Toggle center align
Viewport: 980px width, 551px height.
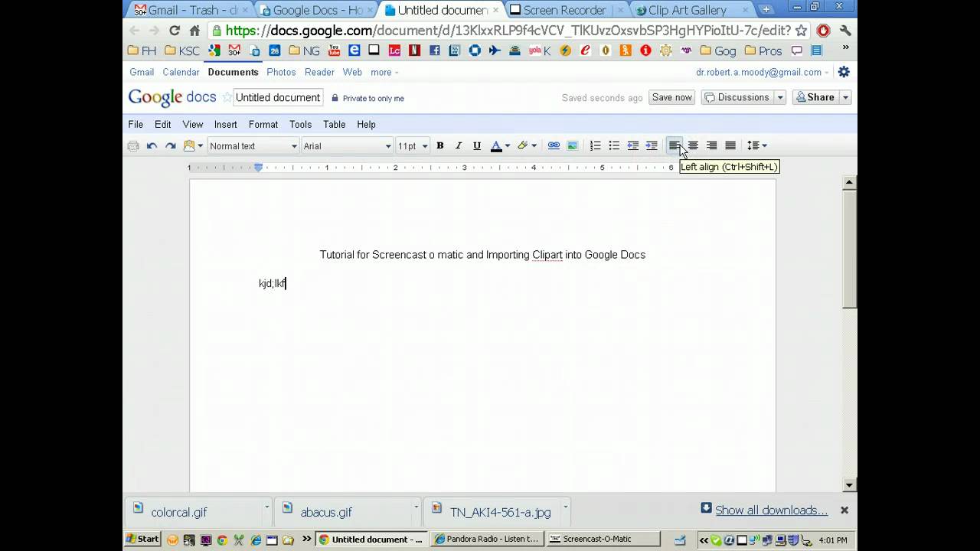point(693,146)
